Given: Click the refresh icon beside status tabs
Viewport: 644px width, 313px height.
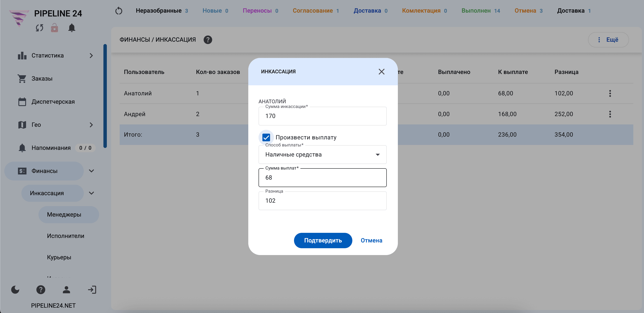Looking at the screenshot, I should point(119,11).
